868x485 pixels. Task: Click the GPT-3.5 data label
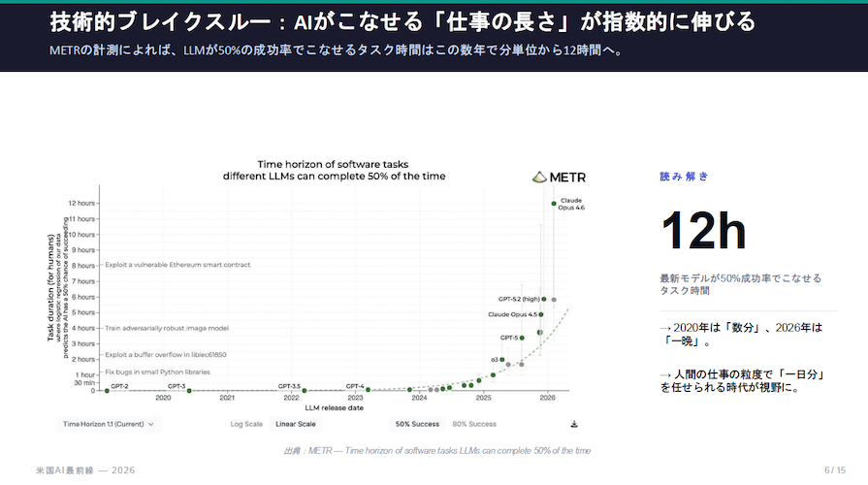tap(289, 386)
